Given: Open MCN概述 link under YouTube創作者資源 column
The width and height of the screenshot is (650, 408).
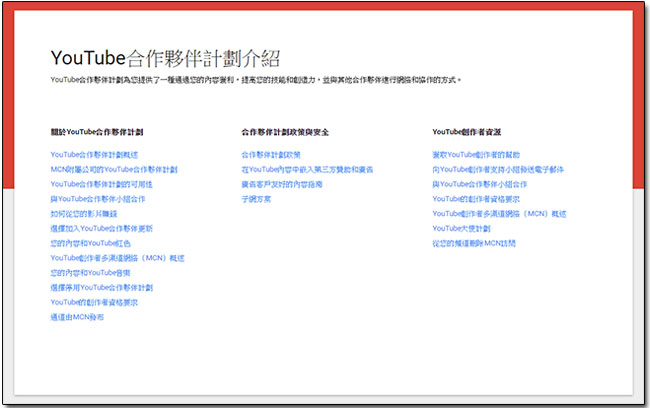Looking at the screenshot, I should (499, 214).
